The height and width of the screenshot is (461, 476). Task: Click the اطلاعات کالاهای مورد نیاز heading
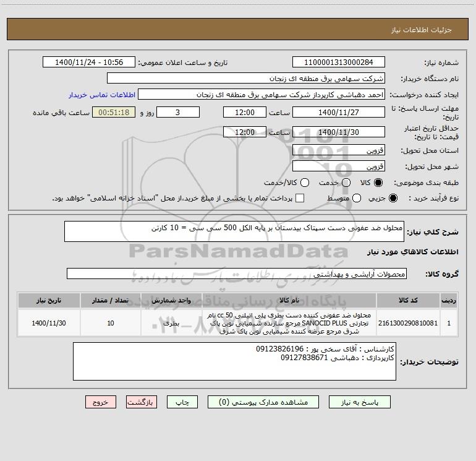(413, 252)
